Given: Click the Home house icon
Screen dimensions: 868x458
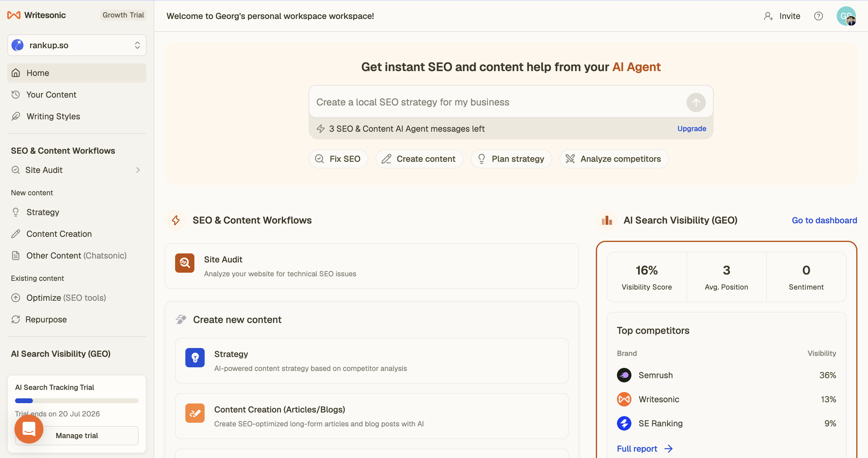Looking at the screenshot, I should [15, 73].
